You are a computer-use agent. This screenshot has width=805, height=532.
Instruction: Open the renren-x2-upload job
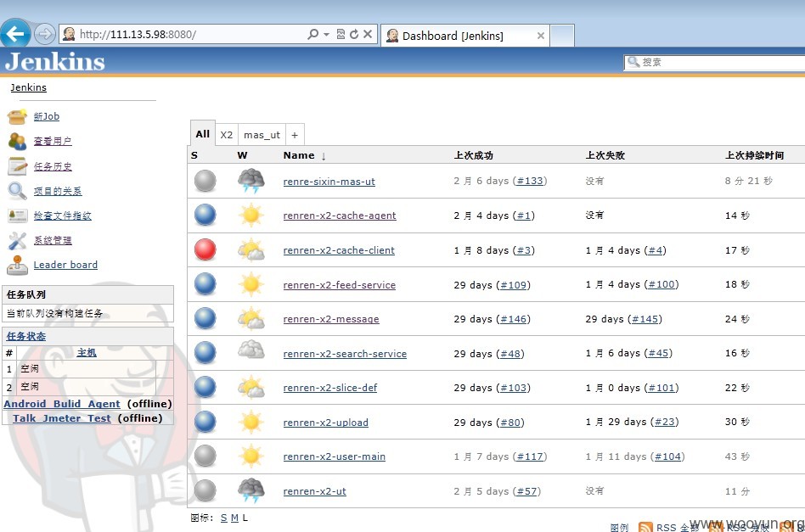[x=325, y=423]
